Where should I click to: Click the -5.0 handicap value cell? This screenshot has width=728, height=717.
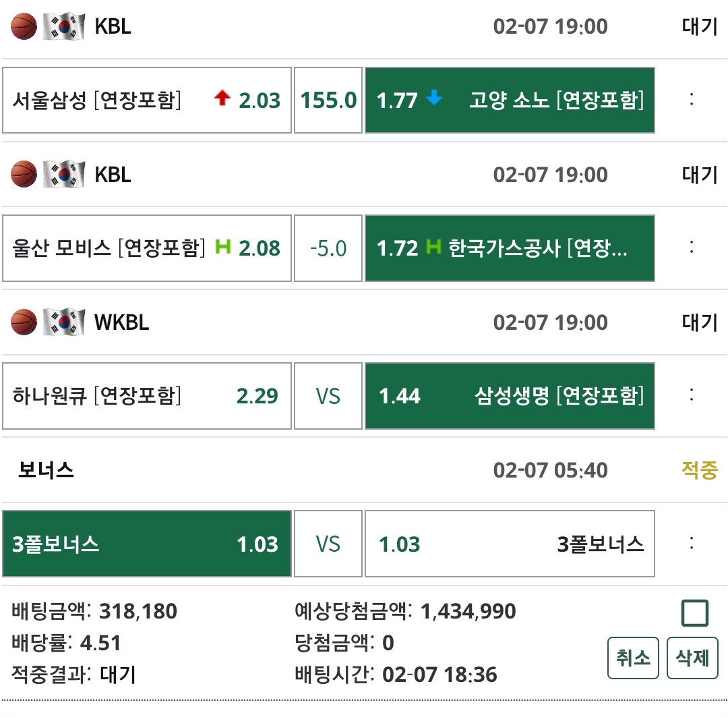coord(328,248)
